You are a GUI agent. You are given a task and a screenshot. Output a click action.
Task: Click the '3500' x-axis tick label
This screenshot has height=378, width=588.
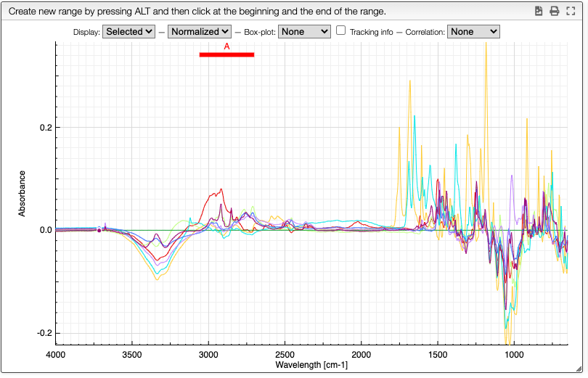pyautogui.click(x=131, y=355)
